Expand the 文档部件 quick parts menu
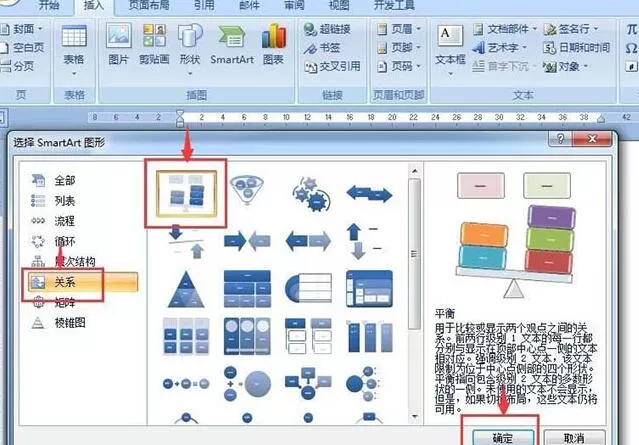Image resolution: width=639 pixels, height=445 pixels. coord(505,29)
